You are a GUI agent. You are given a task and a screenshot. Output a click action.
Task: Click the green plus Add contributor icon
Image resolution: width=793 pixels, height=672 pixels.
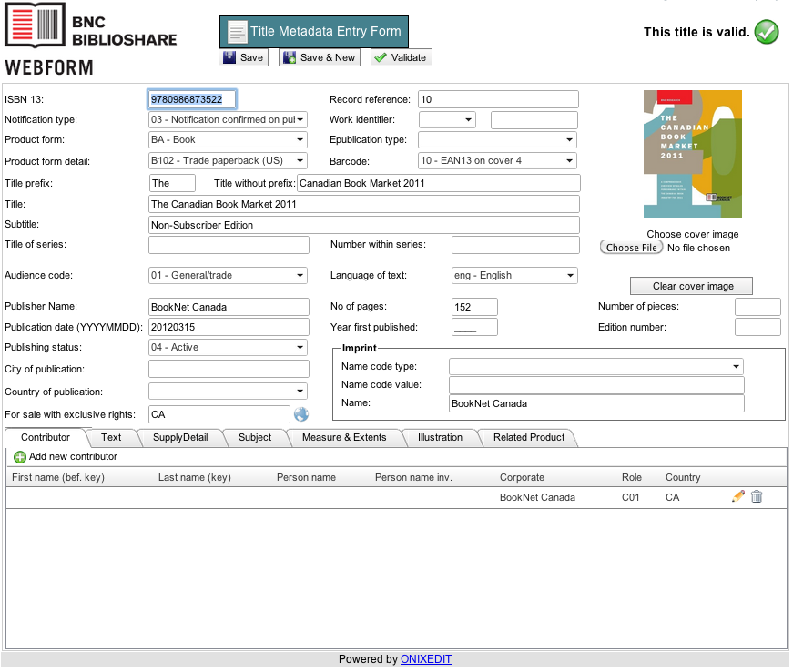coord(20,458)
